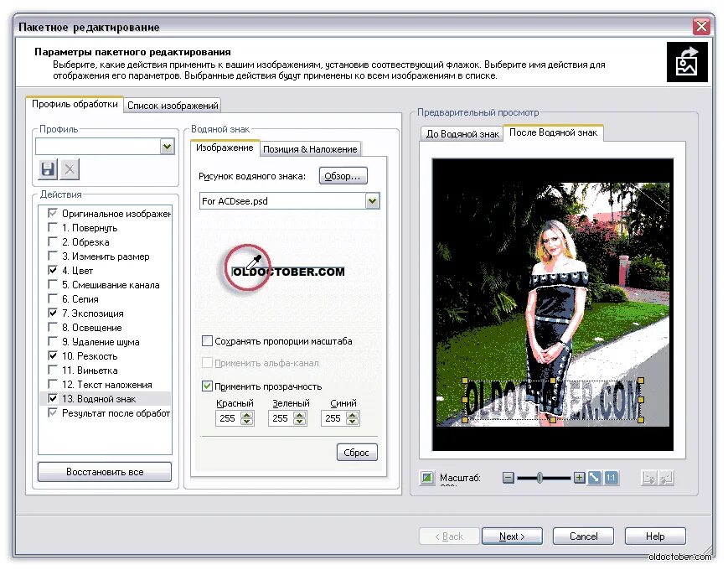Click the OLDOCTOBER.COM watermark image sample
The image size is (728, 570).
288,272
